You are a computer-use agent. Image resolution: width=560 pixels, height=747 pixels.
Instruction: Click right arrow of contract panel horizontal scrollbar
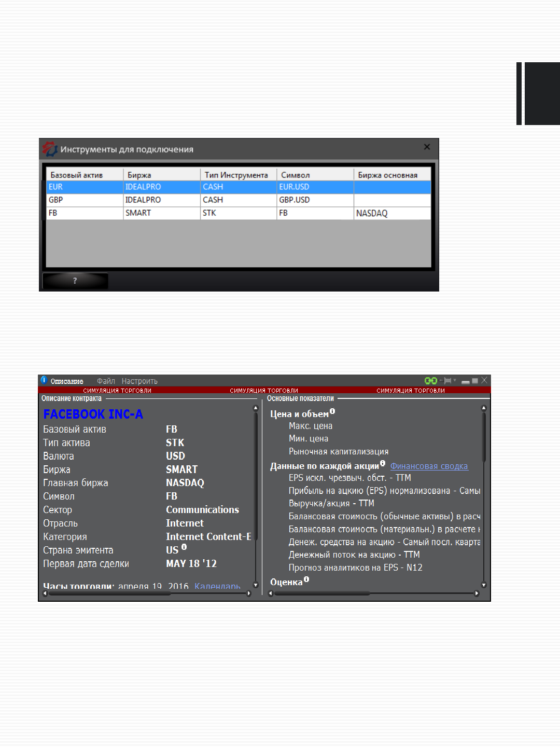tap(249, 593)
